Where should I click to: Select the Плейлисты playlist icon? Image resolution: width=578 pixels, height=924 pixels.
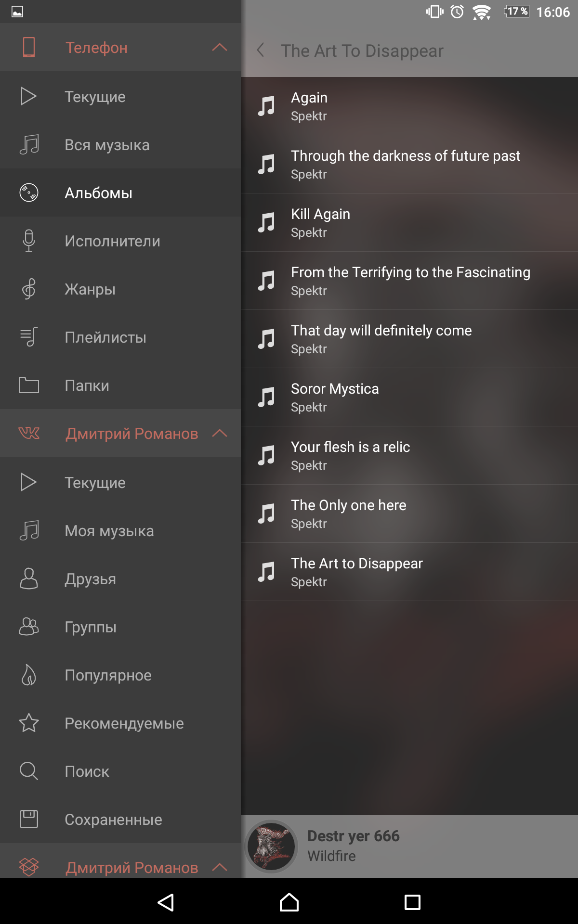point(29,337)
